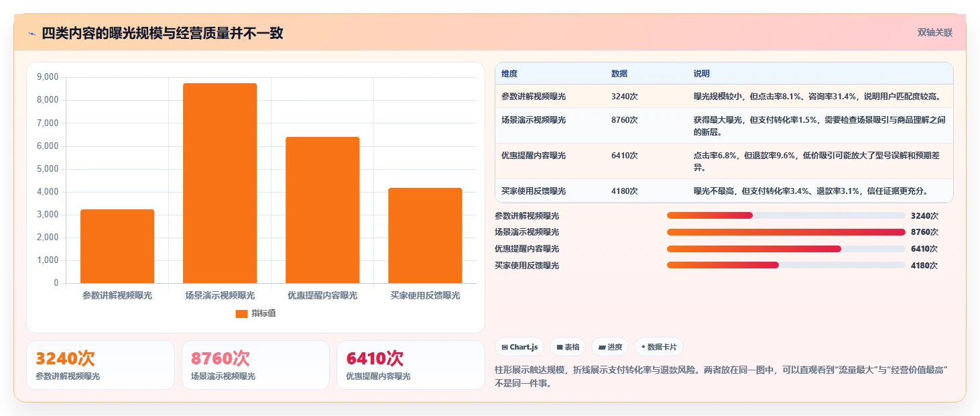Open the 8760次 场景演示视频曝光 data card
This screenshot has height=416, width=980.
(x=255, y=365)
